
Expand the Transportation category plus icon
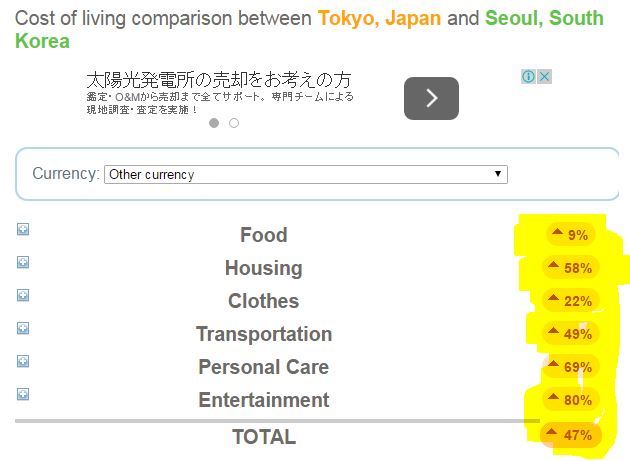tap(23, 328)
